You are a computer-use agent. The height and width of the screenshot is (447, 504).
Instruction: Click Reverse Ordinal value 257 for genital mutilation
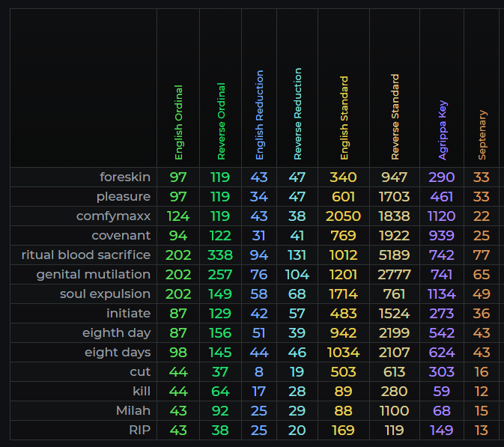(220, 275)
